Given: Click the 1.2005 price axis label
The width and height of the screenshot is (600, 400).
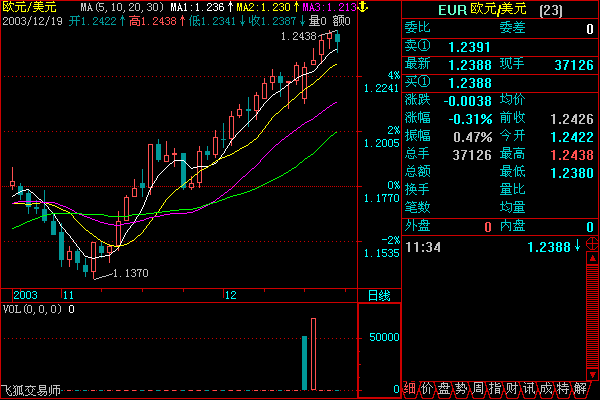Looking at the screenshot, I should (x=381, y=144).
